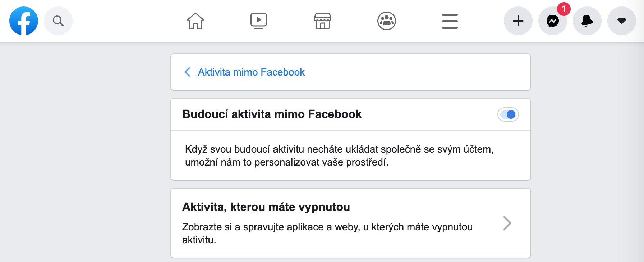Viewport: 644px width, 262px height.
Task: Click the Když svou budoucí aktivitu description text
Action: (339, 155)
